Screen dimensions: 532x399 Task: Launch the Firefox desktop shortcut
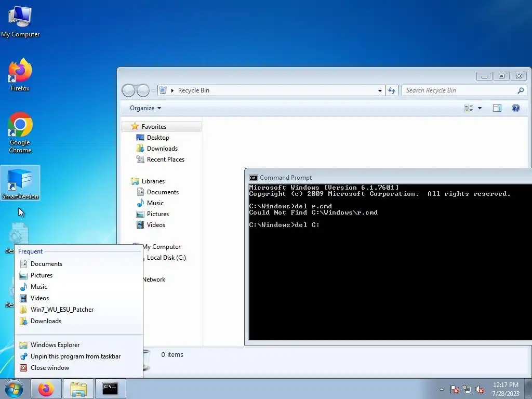(x=20, y=75)
